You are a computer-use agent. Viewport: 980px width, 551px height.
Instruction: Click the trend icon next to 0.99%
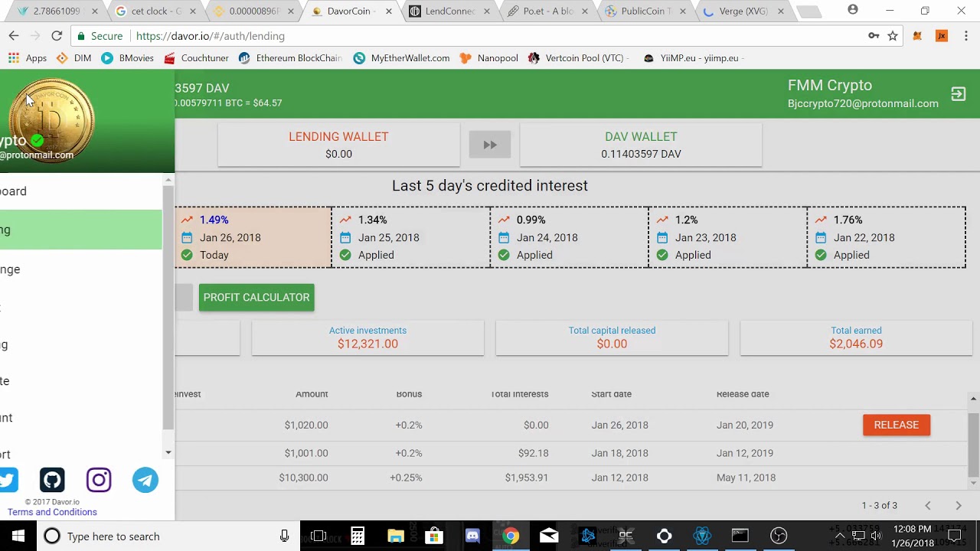pyautogui.click(x=504, y=220)
